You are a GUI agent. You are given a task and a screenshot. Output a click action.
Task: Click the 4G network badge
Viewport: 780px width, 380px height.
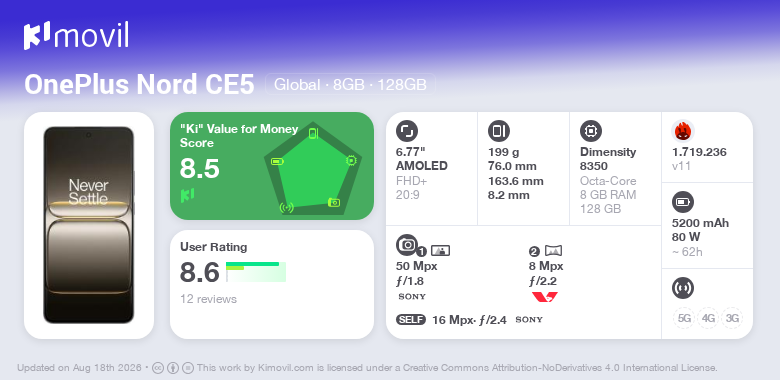pos(708,318)
